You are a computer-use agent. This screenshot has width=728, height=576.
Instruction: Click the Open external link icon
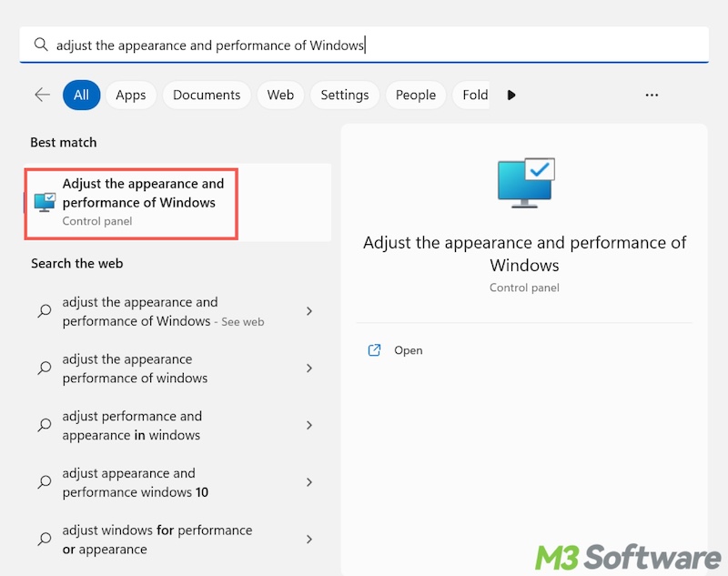coord(374,350)
